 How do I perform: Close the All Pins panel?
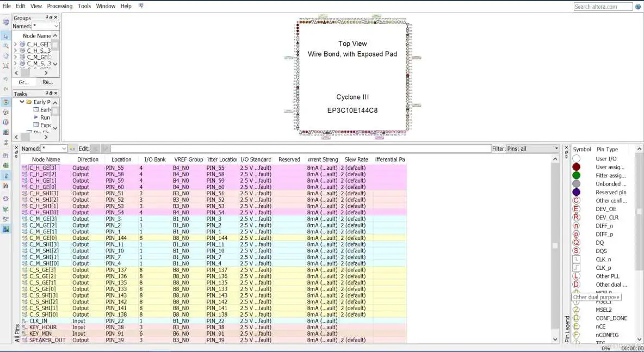[16, 147]
